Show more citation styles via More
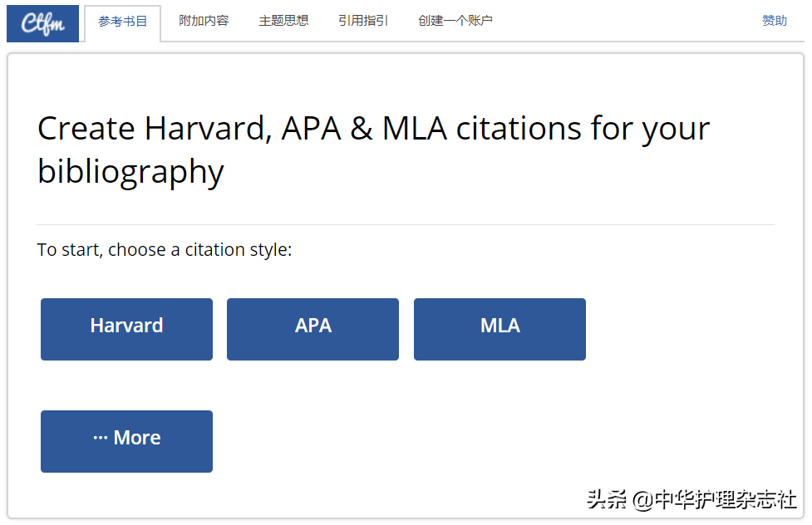The width and height of the screenshot is (812, 525). coord(127,442)
